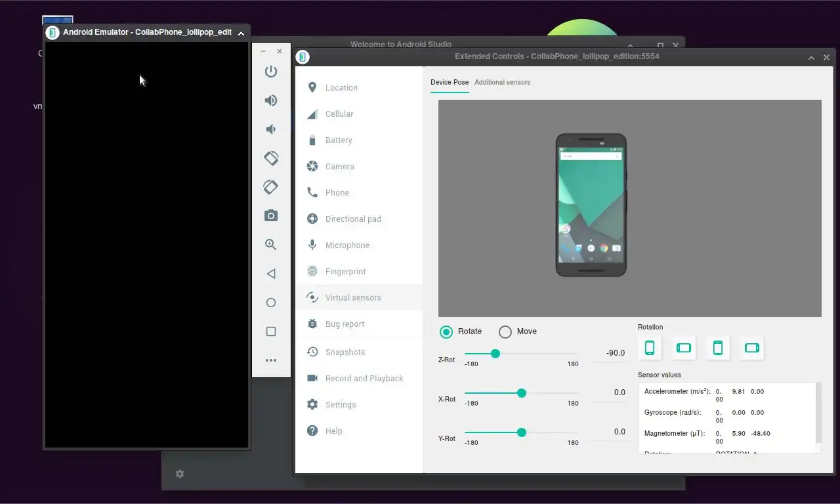Click the 'Magnetometer (μT):' label
This screenshot has height=504, width=840.
click(x=675, y=433)
